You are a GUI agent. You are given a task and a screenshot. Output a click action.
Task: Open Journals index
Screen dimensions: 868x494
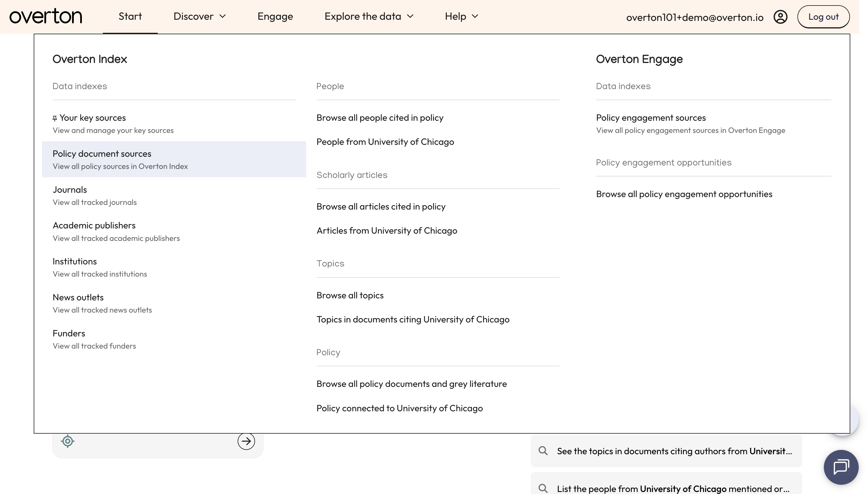174,195
